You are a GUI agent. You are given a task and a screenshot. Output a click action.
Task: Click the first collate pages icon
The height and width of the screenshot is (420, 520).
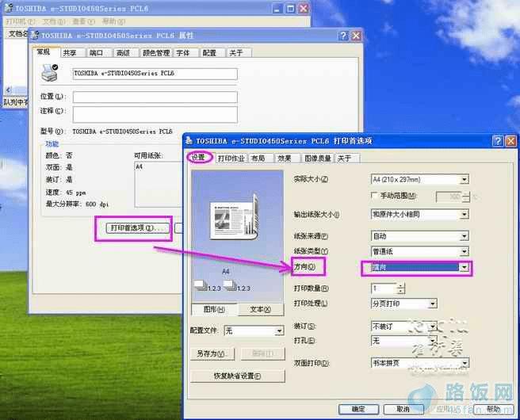pos(200,284)
